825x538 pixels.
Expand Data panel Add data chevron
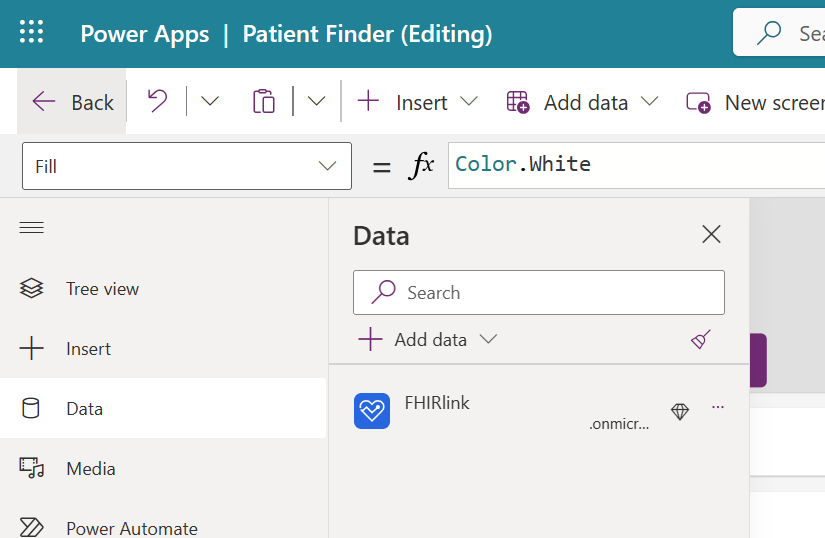pos(488,339)
